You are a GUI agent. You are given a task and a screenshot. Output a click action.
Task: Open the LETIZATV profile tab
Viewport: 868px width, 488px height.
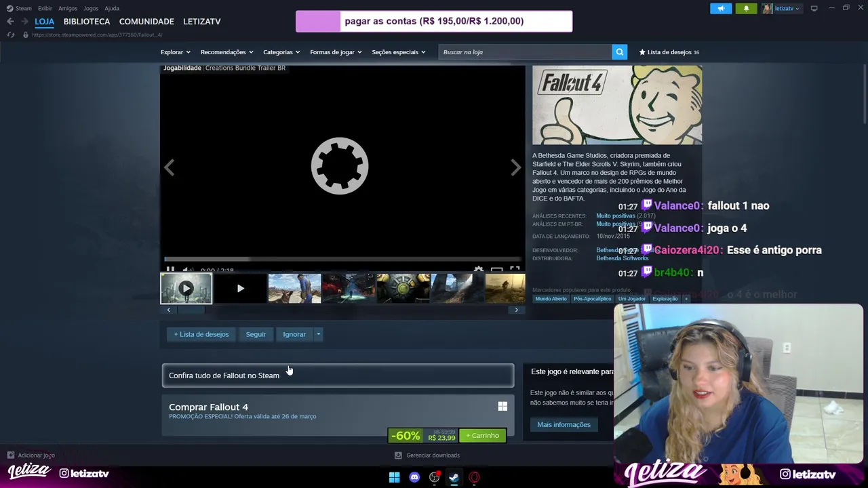[201, 21]
